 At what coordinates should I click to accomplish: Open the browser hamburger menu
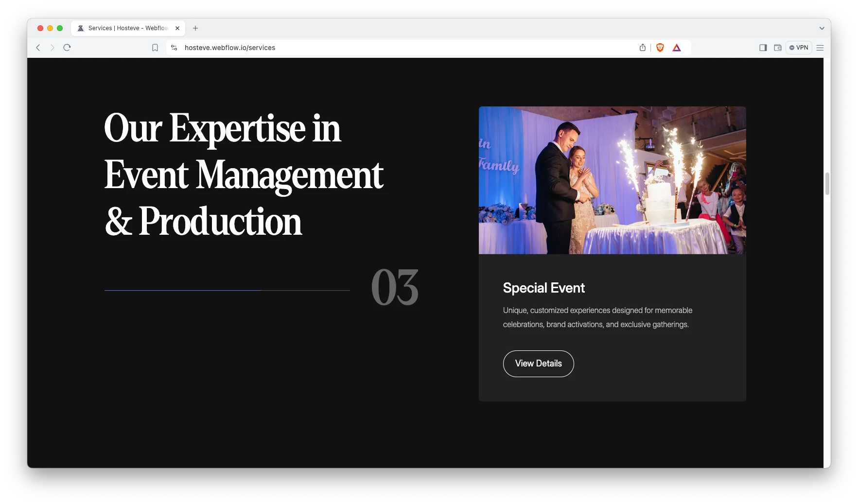[x=820, y=48]
